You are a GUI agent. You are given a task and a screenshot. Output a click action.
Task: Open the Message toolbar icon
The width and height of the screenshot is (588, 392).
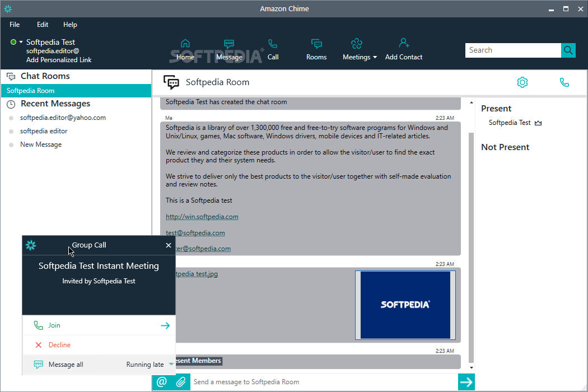pyautogui.click(x=228, y=44)
